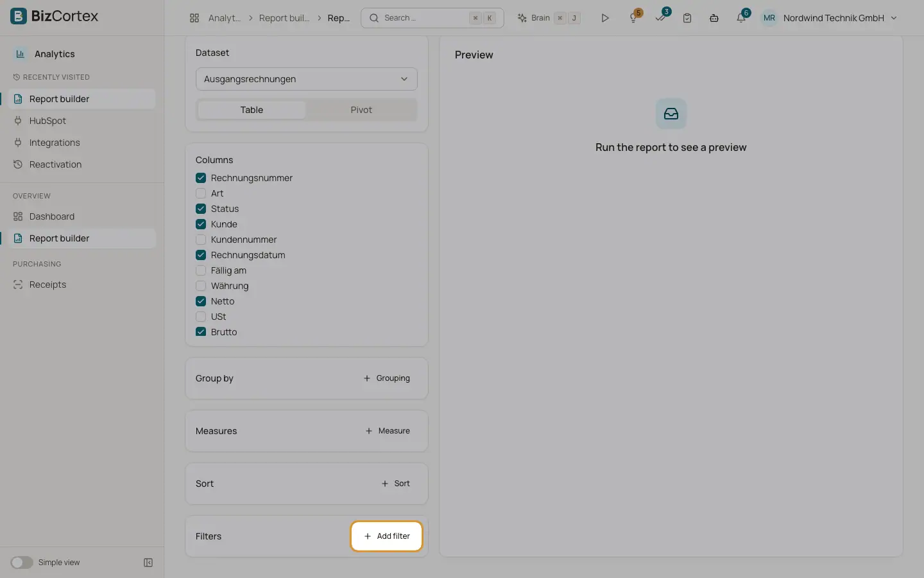Click the play icon in the top bar
The width and height of the screenshot is (924, 578).
604,18
